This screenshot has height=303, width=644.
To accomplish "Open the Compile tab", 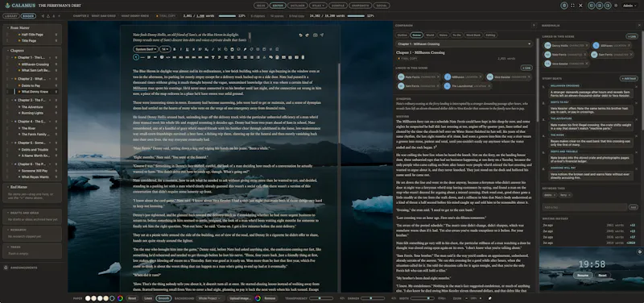I will click(x=338, y=6).
